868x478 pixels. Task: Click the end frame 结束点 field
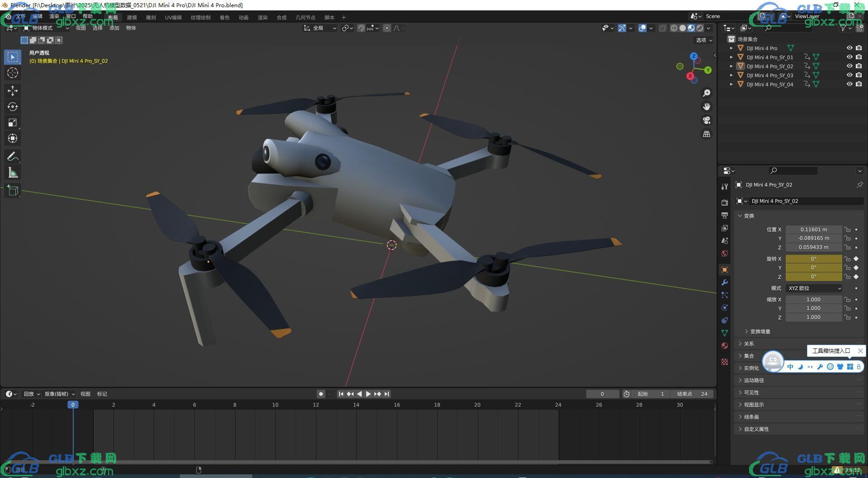click(692, 394)
